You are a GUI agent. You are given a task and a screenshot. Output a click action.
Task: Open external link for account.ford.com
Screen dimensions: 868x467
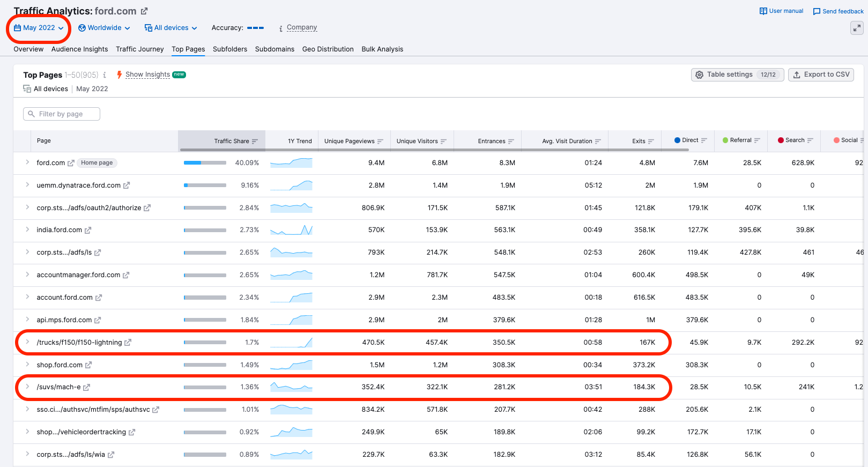(99, 298)
